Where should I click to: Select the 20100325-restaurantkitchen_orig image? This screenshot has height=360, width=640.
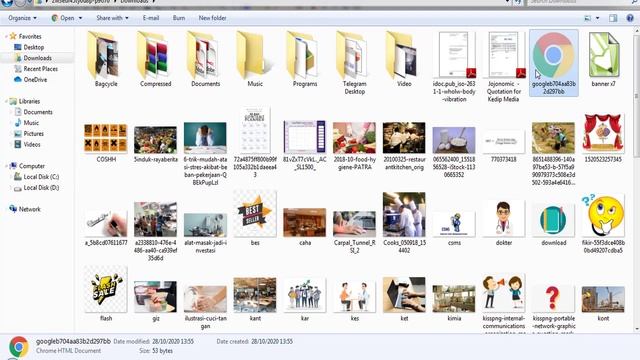click(404, 138)
